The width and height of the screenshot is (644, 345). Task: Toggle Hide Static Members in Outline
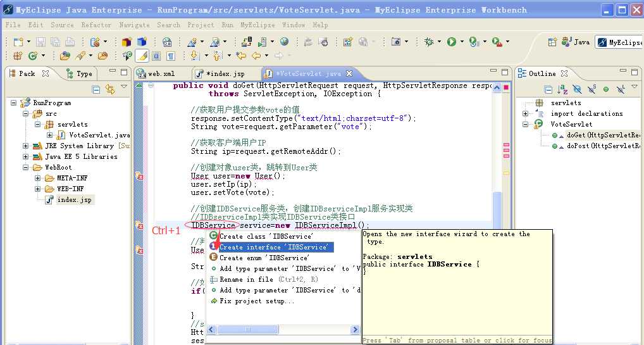click(x=591, y=89)
